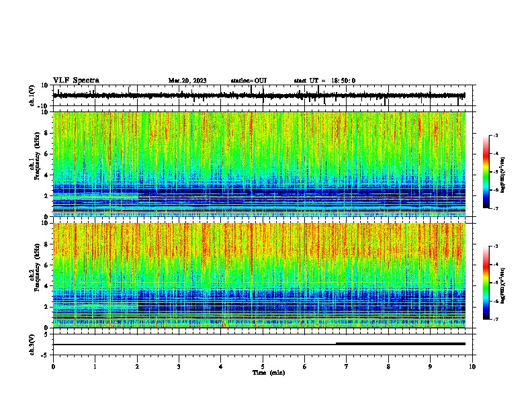Click inside the ch.2 spectrogram panel

(x=259, y=275)
